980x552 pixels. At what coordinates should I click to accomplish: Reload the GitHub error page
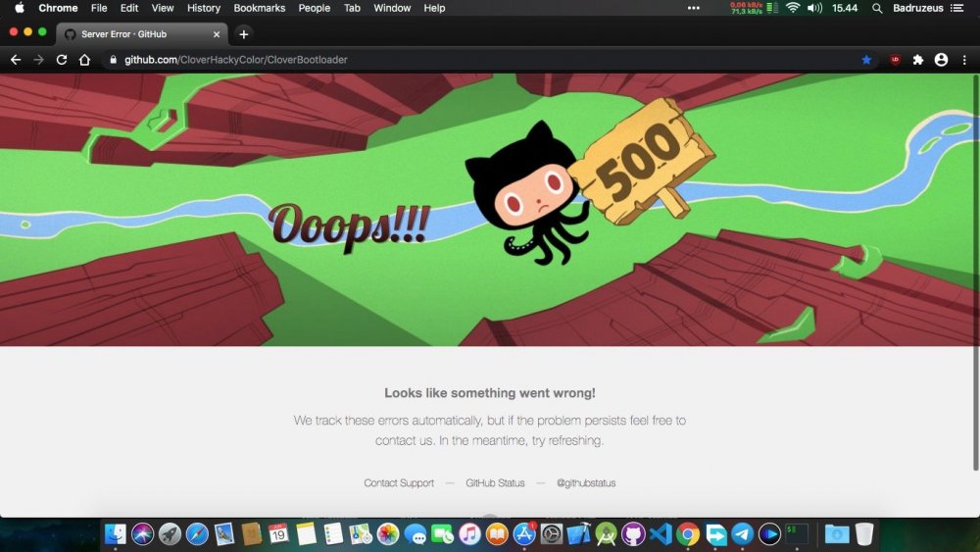(61, 60)
